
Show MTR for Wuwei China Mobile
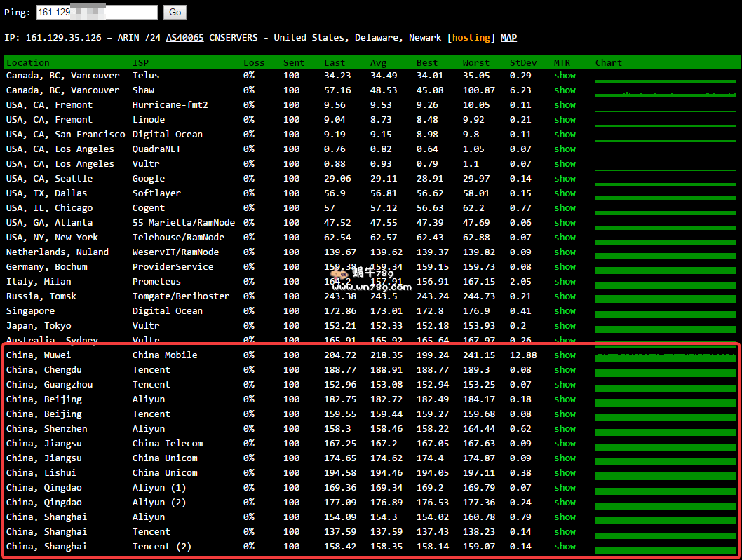tap(565, 355)
